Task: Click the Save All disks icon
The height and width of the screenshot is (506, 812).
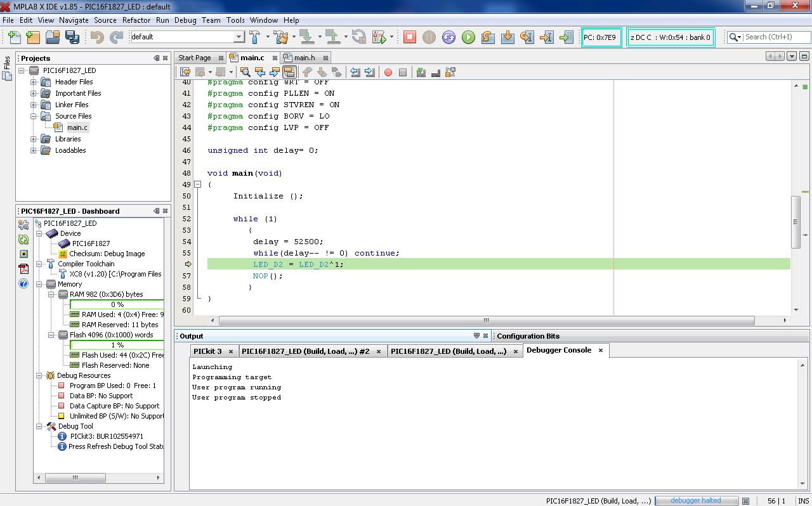Action: pos(72,37)
